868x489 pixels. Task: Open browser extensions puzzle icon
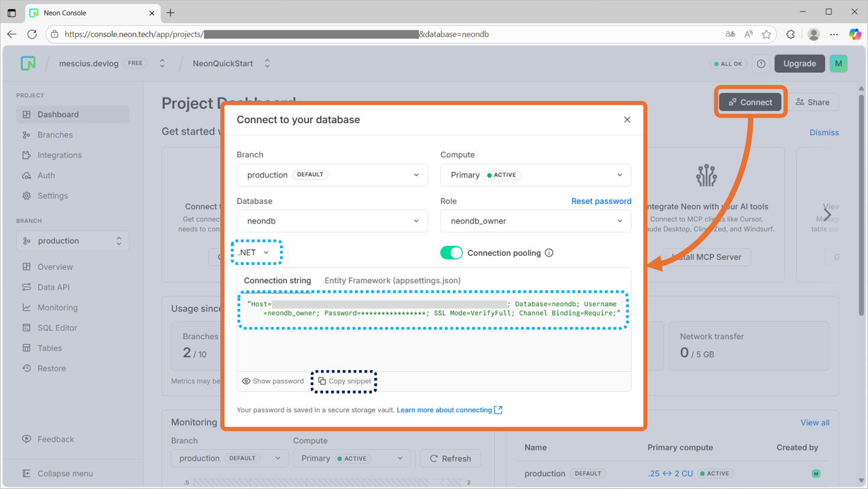tap(791, 34)
